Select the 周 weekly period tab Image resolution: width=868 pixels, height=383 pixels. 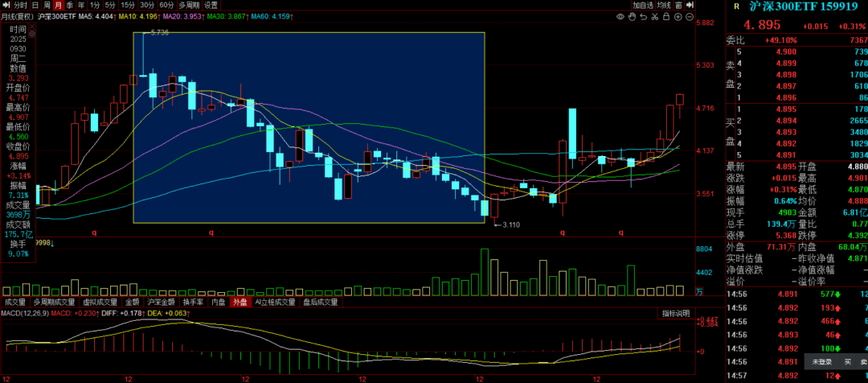47,5
